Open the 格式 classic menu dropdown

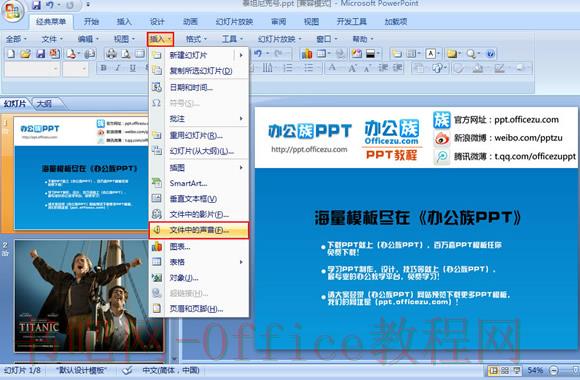pyautogui.click(x=196, y=39)
